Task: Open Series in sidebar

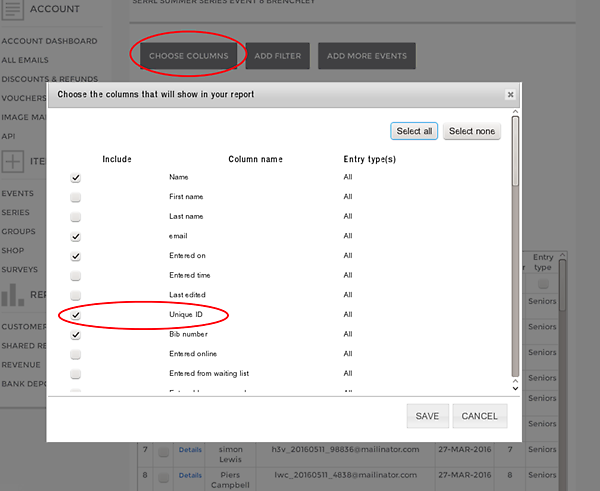Action: tap(15, 212)
